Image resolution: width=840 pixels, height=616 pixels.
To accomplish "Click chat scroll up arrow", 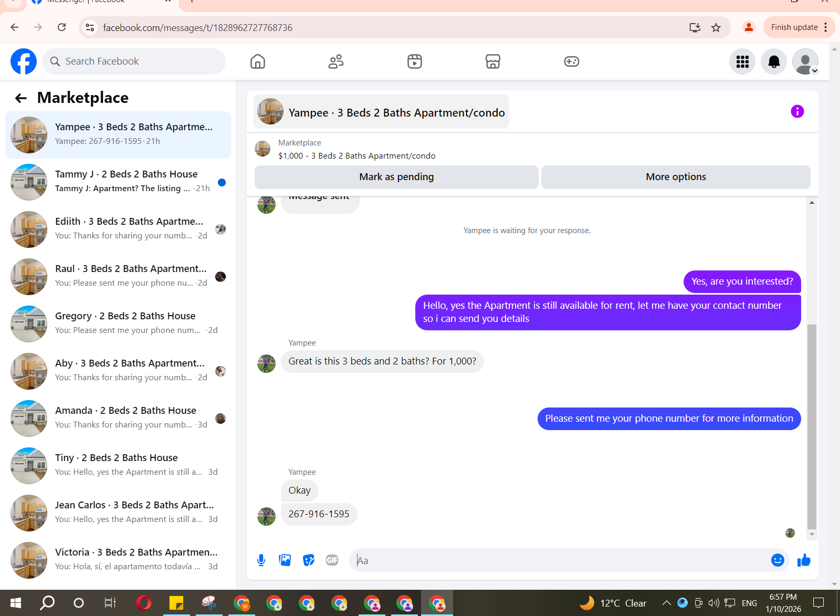I will pos(812,203).
